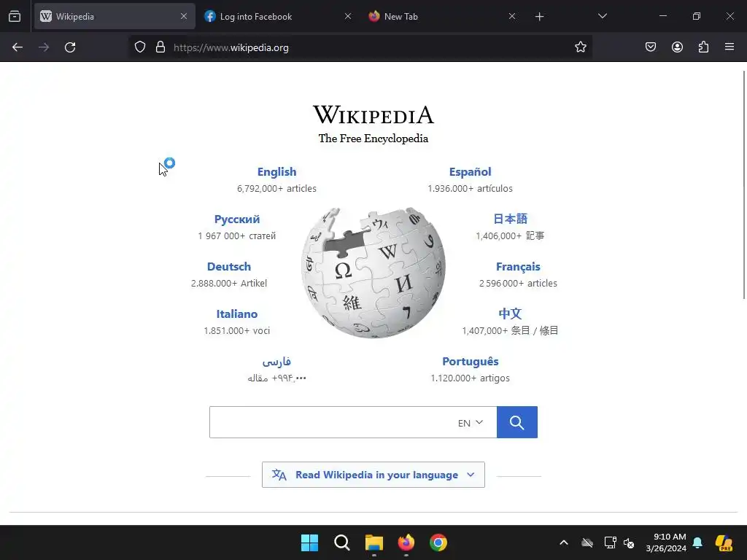Viewport: 747px width, 560px height.
Task: Open the notifications bell
Action: 697,542
